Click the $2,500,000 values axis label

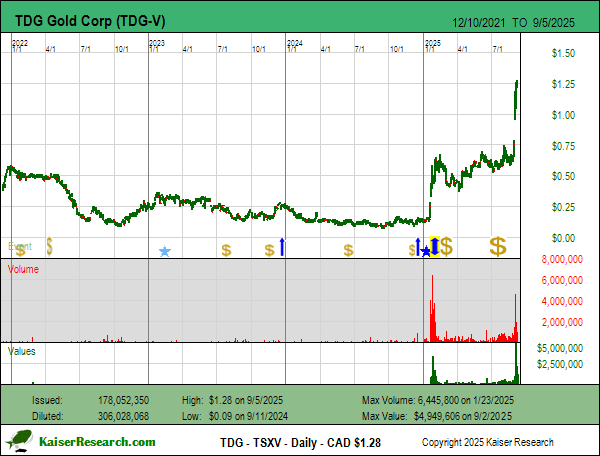click(x=560, y=364)
